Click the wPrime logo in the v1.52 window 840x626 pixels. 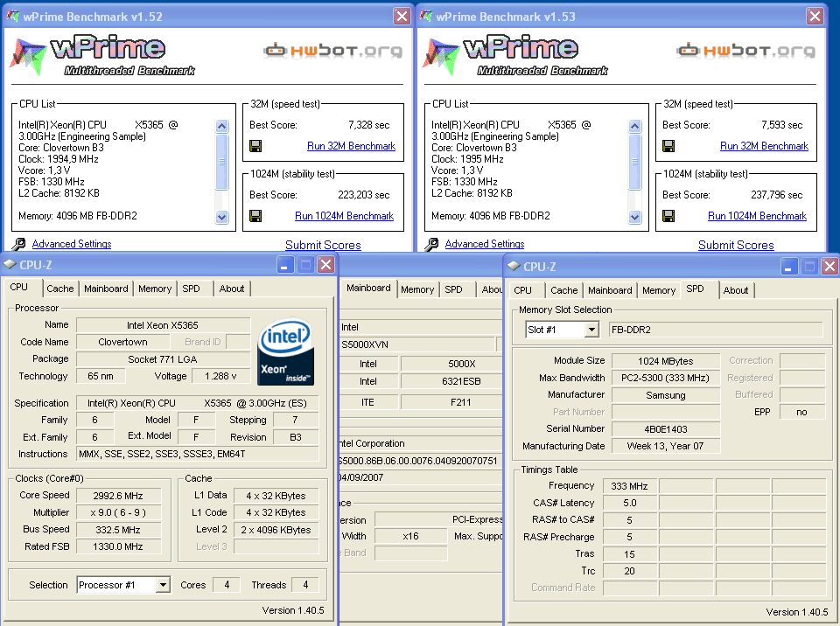coord(102,56)
